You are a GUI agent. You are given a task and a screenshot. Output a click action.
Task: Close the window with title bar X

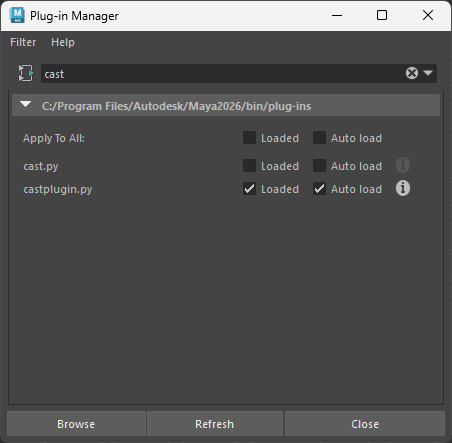click(428, 15)
